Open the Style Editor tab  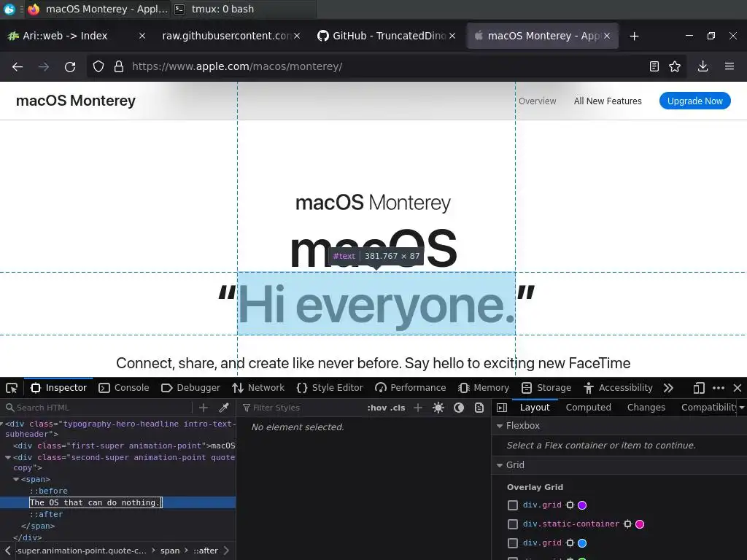[x=330, y=388]
